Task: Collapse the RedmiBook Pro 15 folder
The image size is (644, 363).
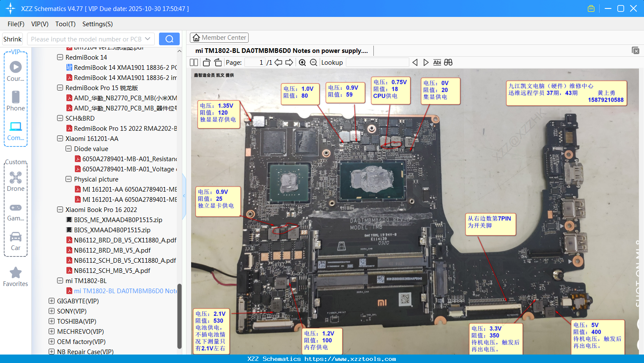Action: pyautogui.click(x=60, y=88)
